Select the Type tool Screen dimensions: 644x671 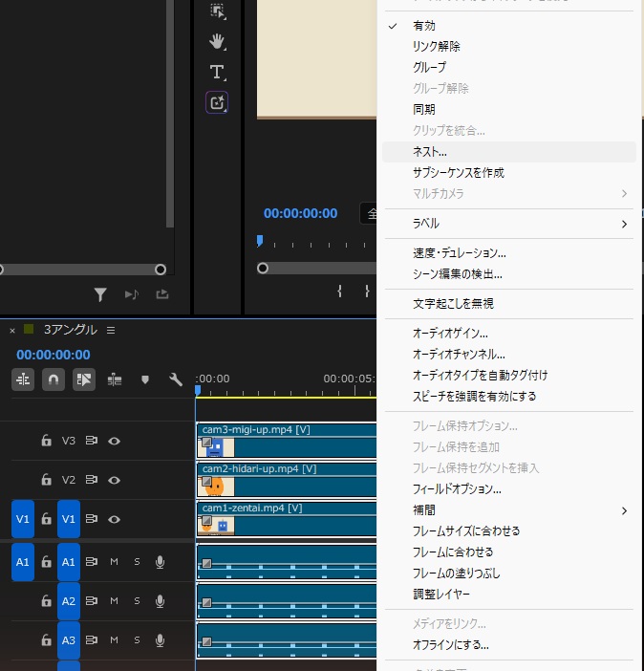click(x=217, y=72)
